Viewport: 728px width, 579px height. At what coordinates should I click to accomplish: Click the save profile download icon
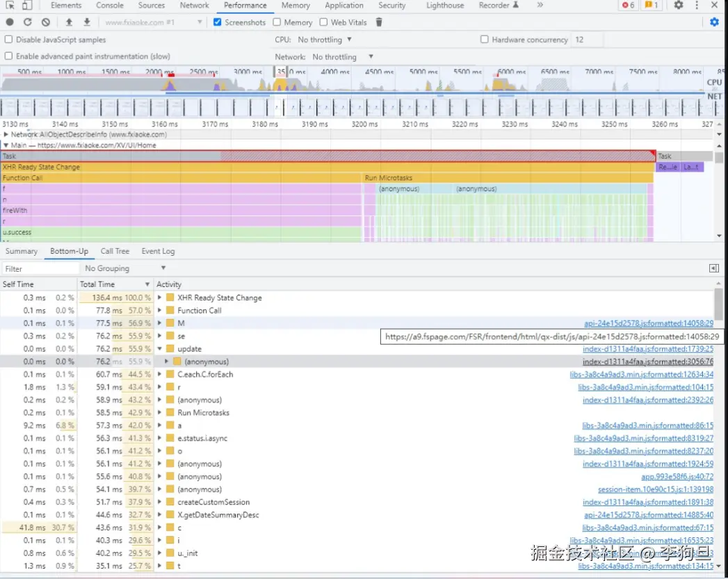pos(87,22)
